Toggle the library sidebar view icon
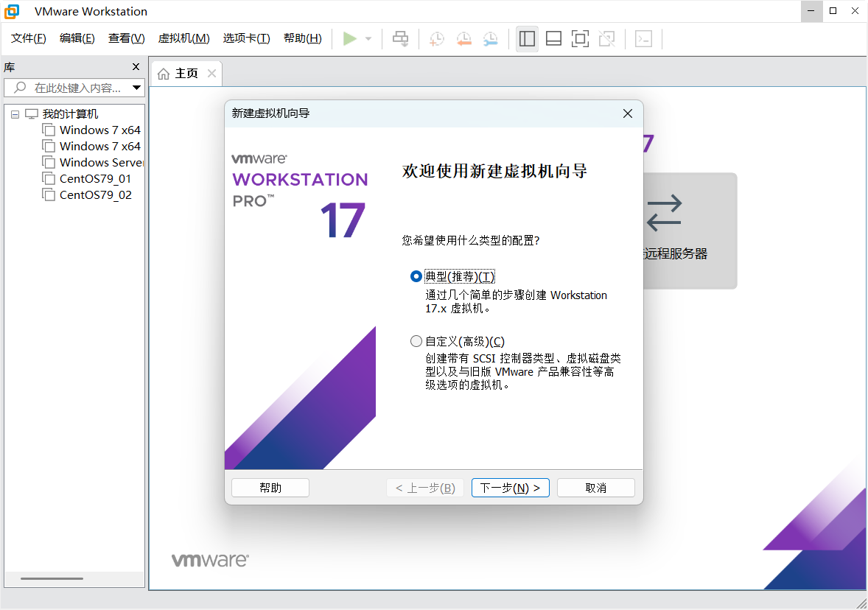868x610 pixels. 527,39
